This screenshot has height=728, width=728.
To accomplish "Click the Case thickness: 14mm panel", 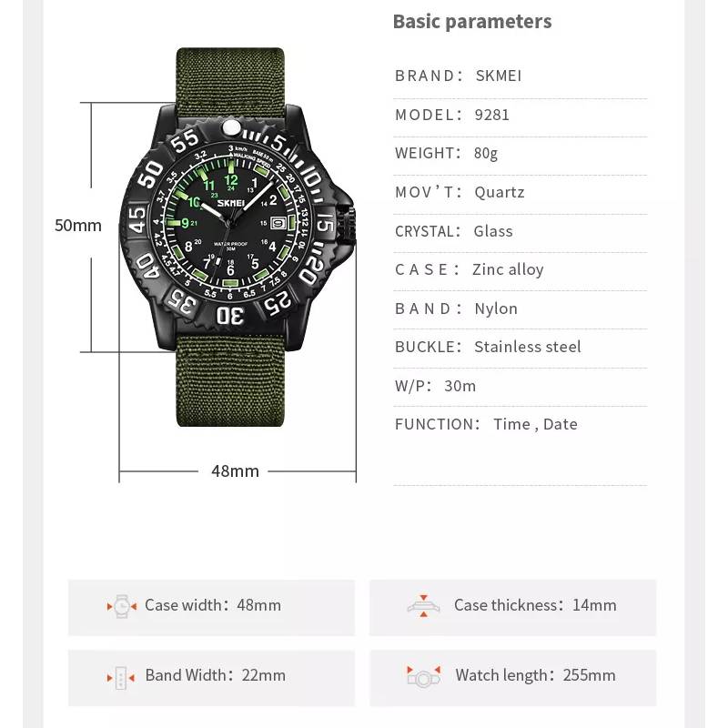I will point(513,607).
